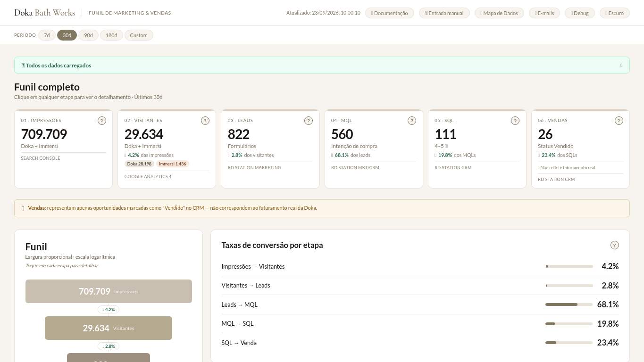The width and height of the screenshot is (644, 362).
Task: Click the 'SQL → Venda' row label
Action: point(239,343)
